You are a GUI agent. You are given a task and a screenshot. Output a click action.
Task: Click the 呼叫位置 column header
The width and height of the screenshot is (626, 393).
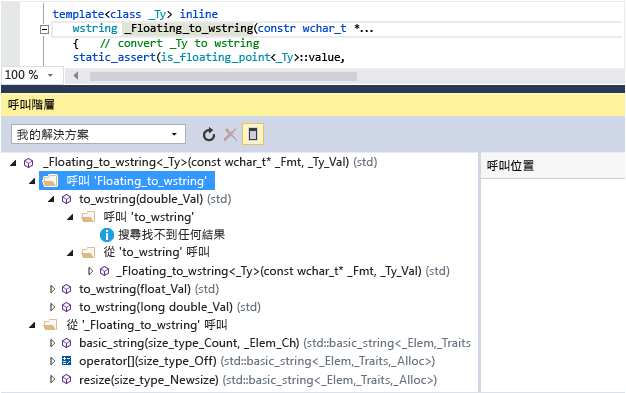point(510,165)
